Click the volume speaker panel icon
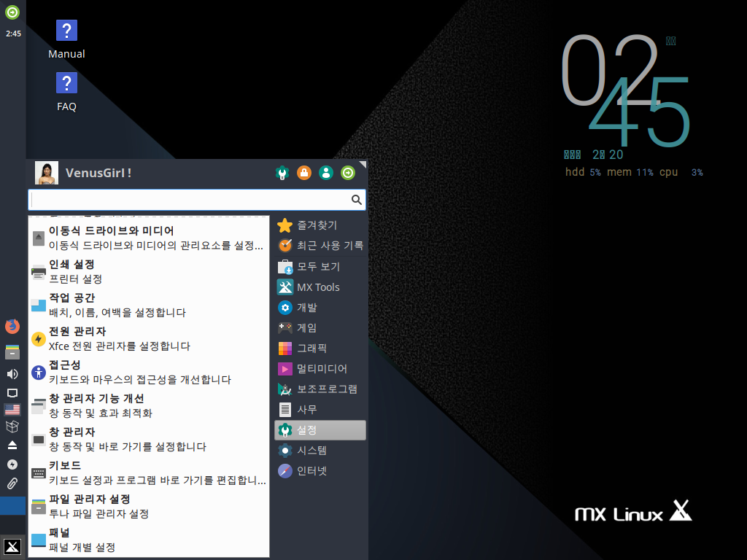The height and width of the screenshot is (560, 747). point(12,374)
